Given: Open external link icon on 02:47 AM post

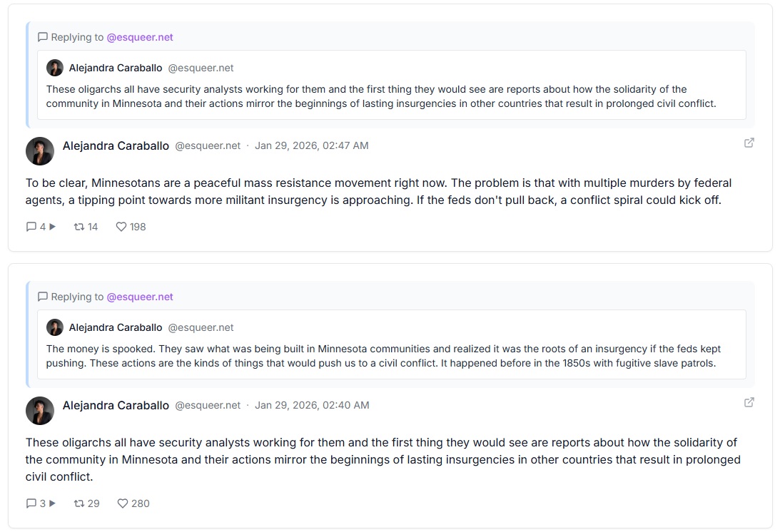Looking at the screenshot, I should point(749,143).
